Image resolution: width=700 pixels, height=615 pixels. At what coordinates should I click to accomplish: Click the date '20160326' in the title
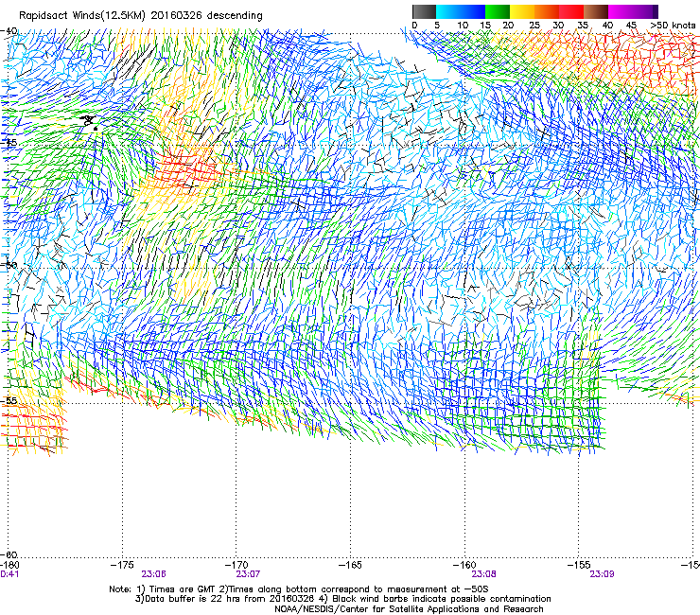176,15
